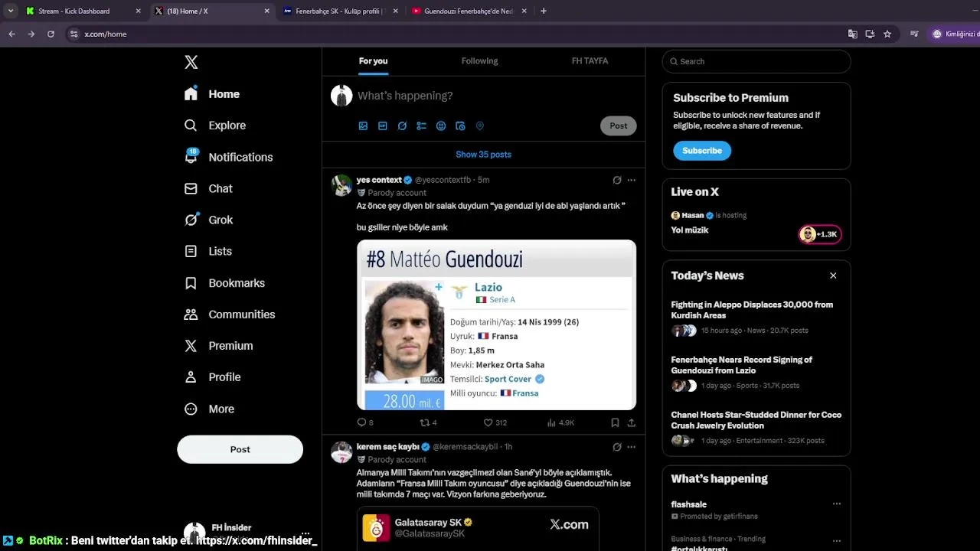
Task: Add media image to the new post
Action: (x=364, y=126)
